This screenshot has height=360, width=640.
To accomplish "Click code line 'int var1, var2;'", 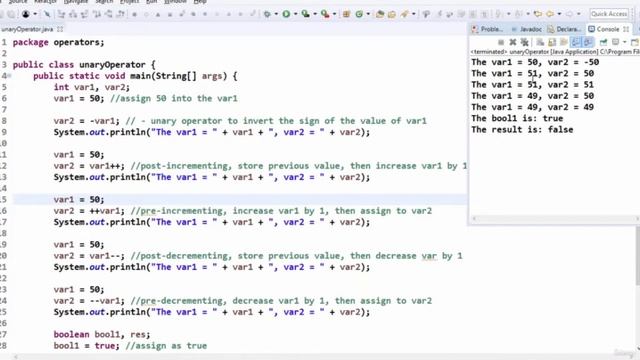I will click(x=91, y=87).
